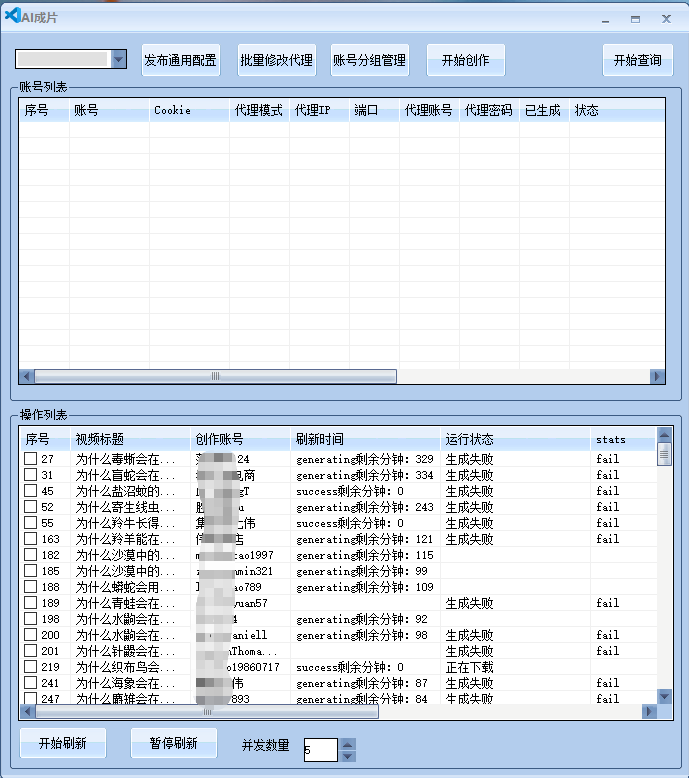
Task: Increase 并发数量 with up arrow
Action: 347,744
